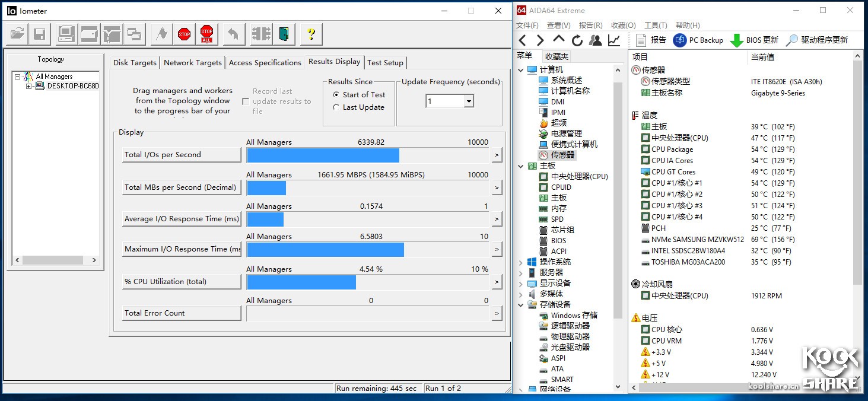The height and width of the screenshot is (401, 868).
Task: Click the Iometer Stop All tests icon
Action: (x=206, y=34)
